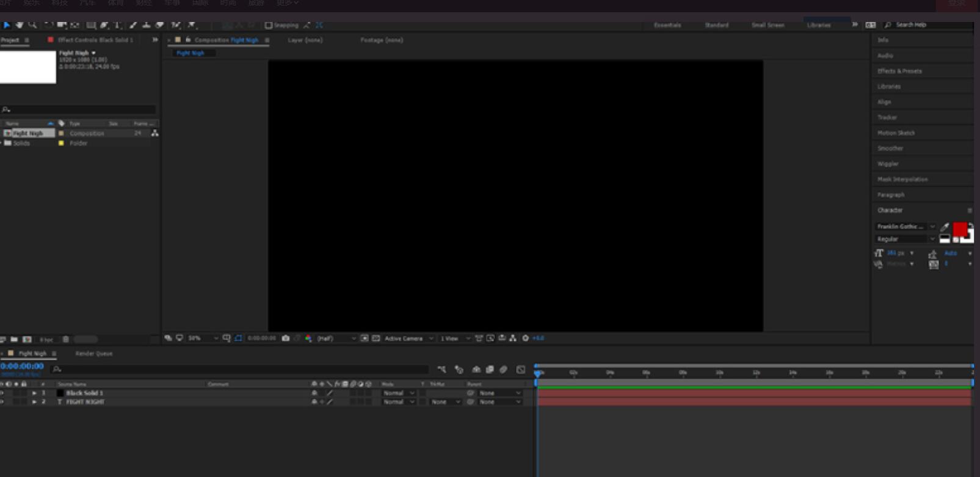Toggle shy switch for FIGHT NIGHT layer
980x477 pixels.
click(314, 402)
